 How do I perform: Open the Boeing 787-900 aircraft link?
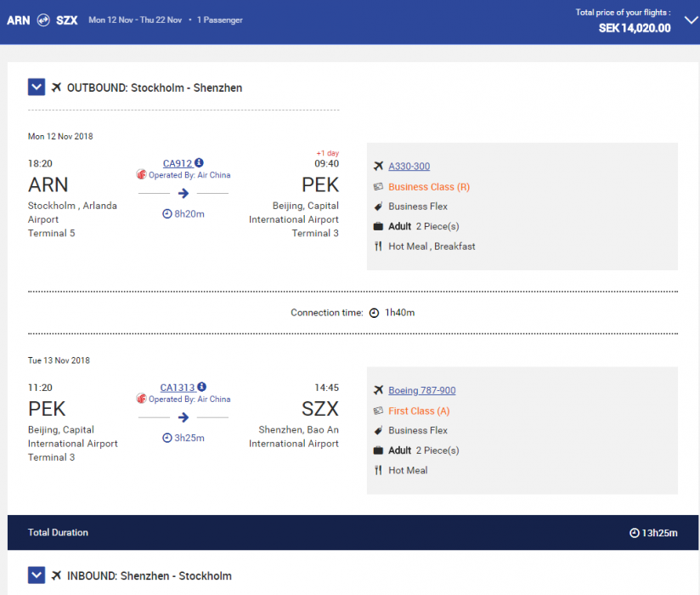pyautogui.click(x=421, y=391)
